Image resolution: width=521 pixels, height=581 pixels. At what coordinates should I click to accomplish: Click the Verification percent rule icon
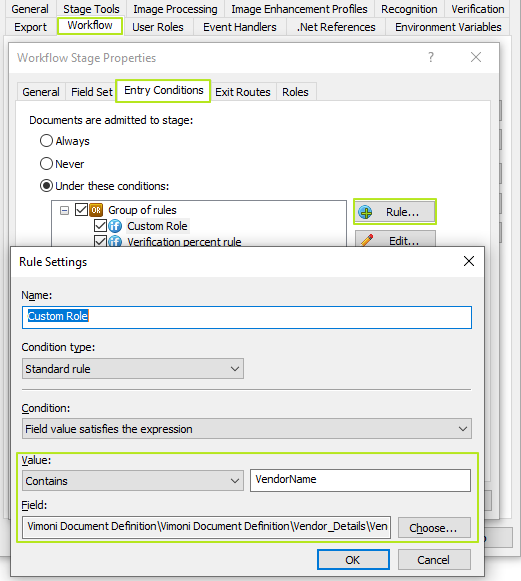[115, 241]
